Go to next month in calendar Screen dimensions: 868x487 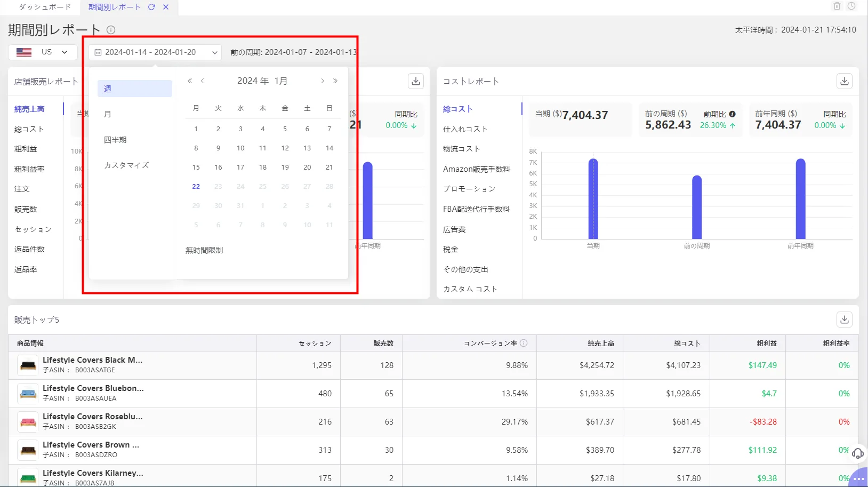coord(322,81)
